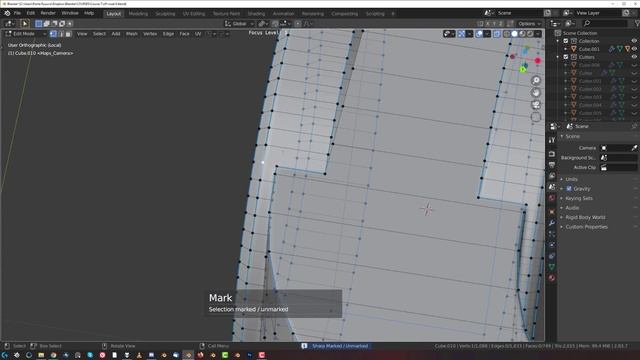640x360 pixels.
Task: Expand the Rigid Body World panel
Action: point(585,217)
